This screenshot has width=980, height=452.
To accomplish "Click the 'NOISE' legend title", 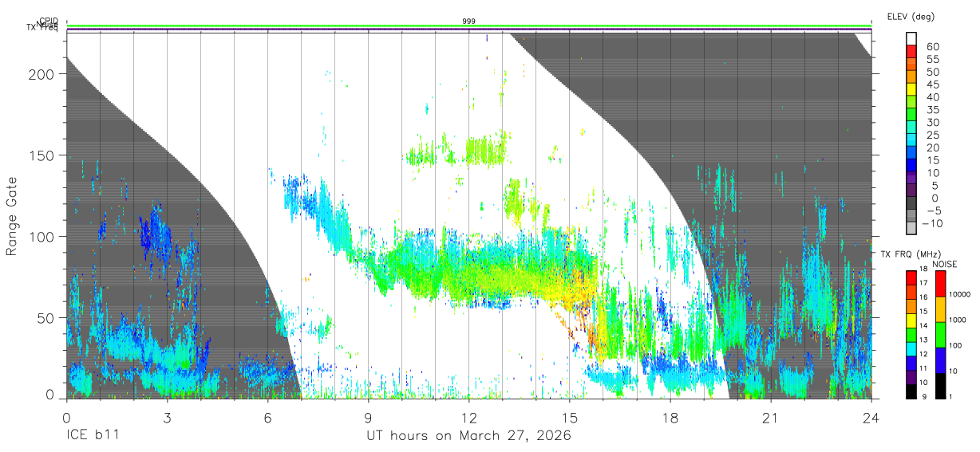I will click(945, 264).
